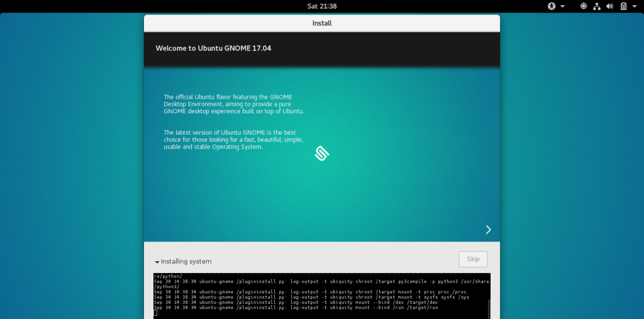Open the wired network status icon
This screenshot has height=319, width=644.
tap(597, 6)
